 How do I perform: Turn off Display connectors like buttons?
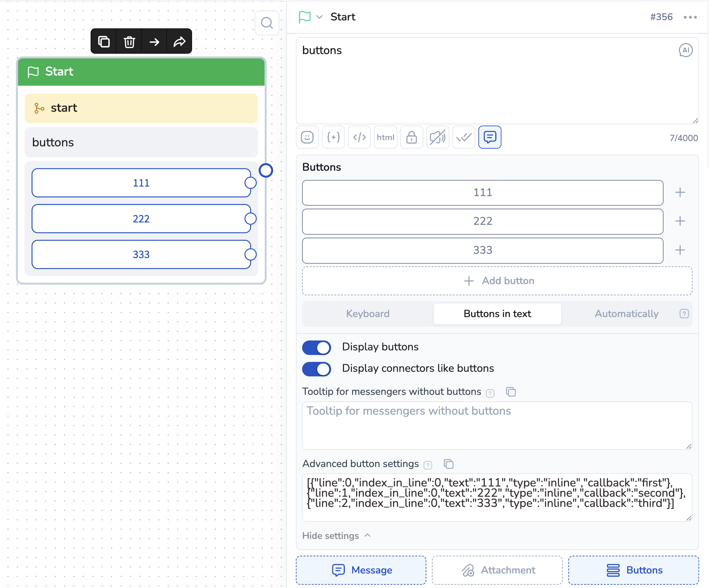coord(316,369)
